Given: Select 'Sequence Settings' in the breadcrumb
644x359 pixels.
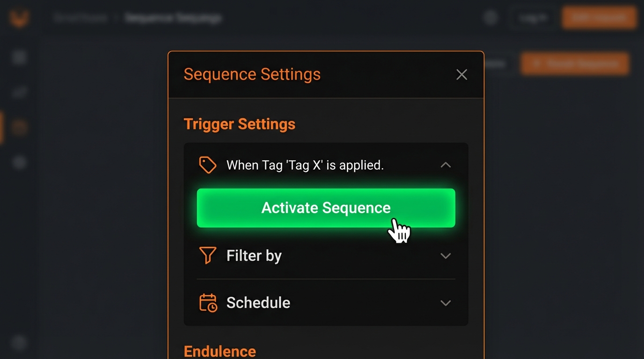Looking at the screenshot, I should [x=172, y=17].
